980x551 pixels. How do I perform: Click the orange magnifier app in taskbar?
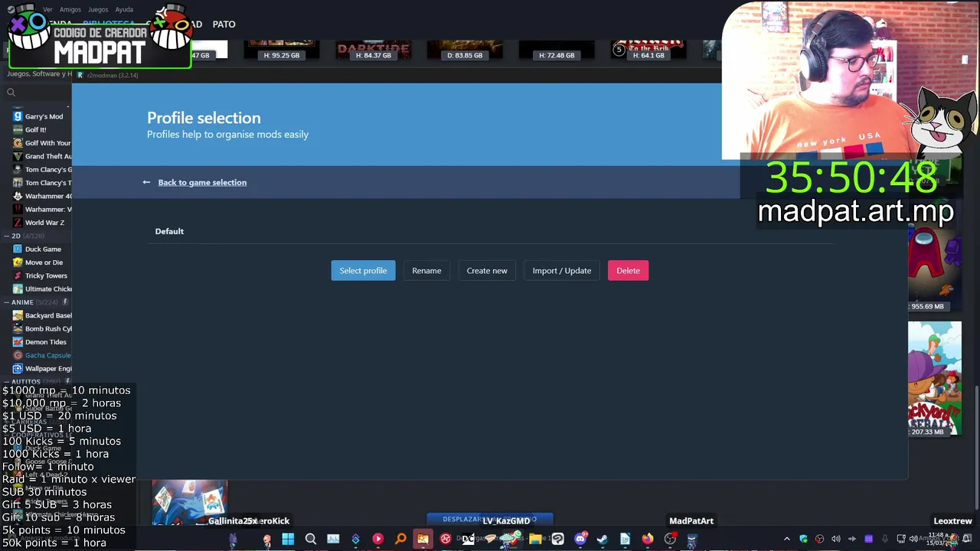[x=400, y=539]
